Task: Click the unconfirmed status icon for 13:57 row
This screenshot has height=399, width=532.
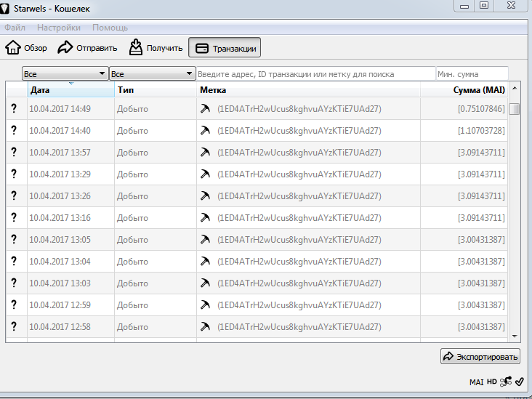Action: tap(14, 152)
